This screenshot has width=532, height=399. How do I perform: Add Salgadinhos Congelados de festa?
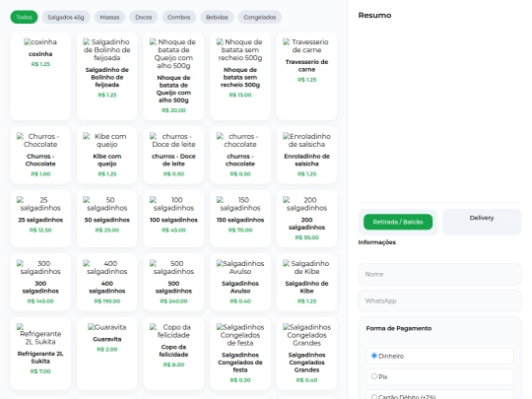pos(240,354)
